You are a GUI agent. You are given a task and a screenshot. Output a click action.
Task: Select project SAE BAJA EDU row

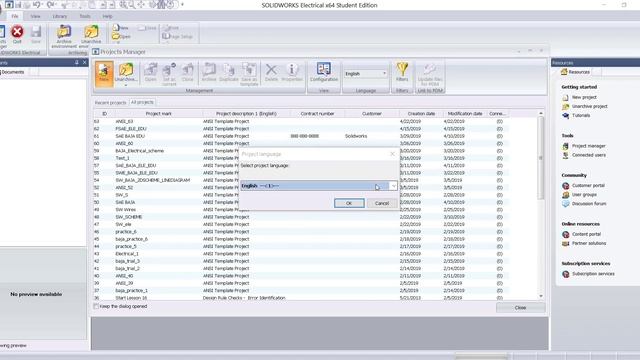(x=301, y=136)
